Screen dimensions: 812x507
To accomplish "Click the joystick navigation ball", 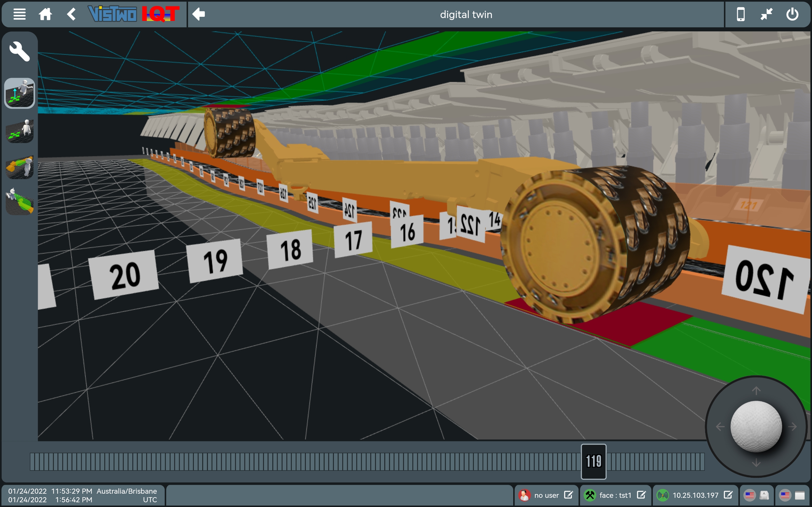I will click(756, 427).
